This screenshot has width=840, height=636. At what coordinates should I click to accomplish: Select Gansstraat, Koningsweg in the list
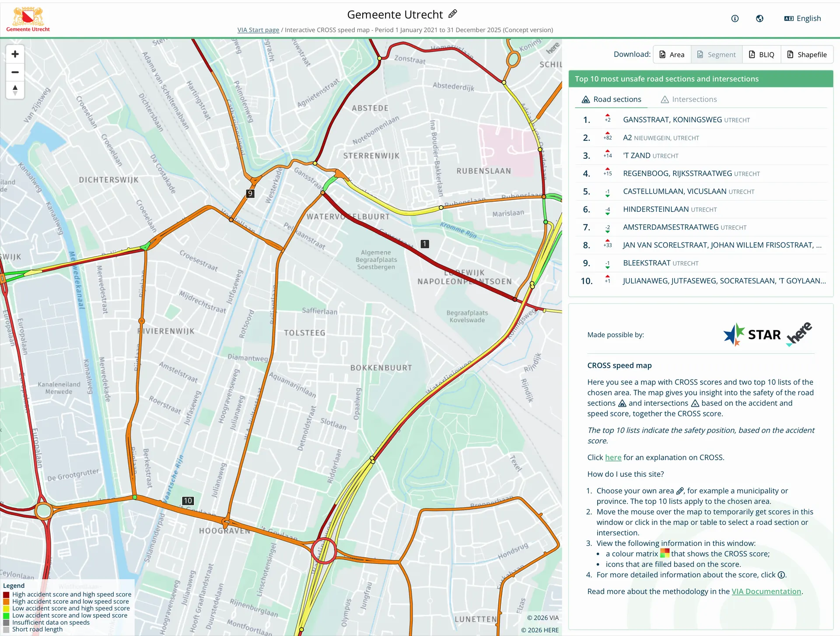coord(701,120)
